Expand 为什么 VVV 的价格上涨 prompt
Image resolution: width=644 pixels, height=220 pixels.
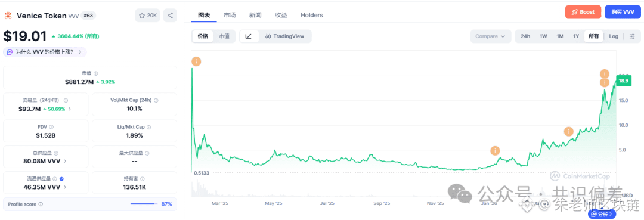pyautogui.click(x=45, y=52)
